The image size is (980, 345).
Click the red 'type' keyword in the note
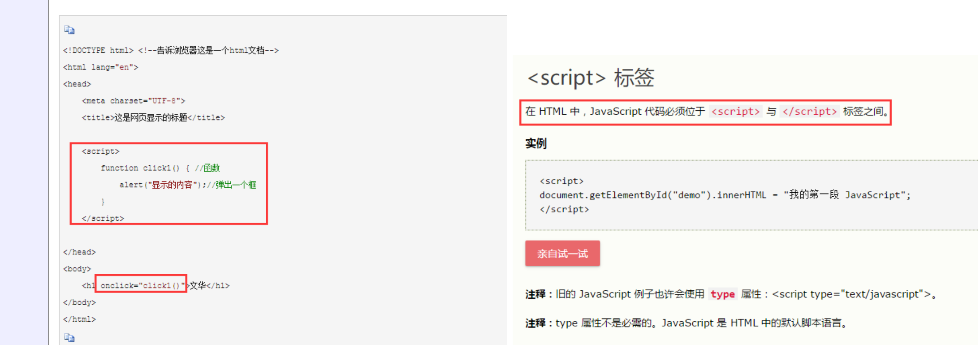(722, 294)
